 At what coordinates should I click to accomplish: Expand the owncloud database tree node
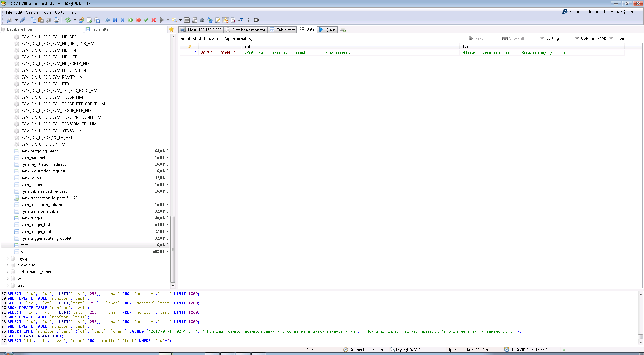[x=7, y=265]
